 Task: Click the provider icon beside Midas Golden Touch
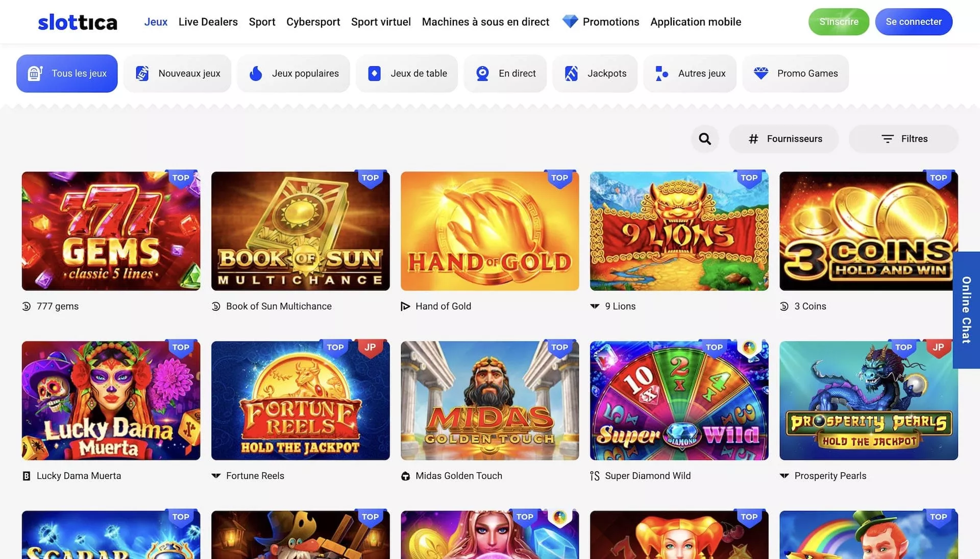tap(405, 476)
